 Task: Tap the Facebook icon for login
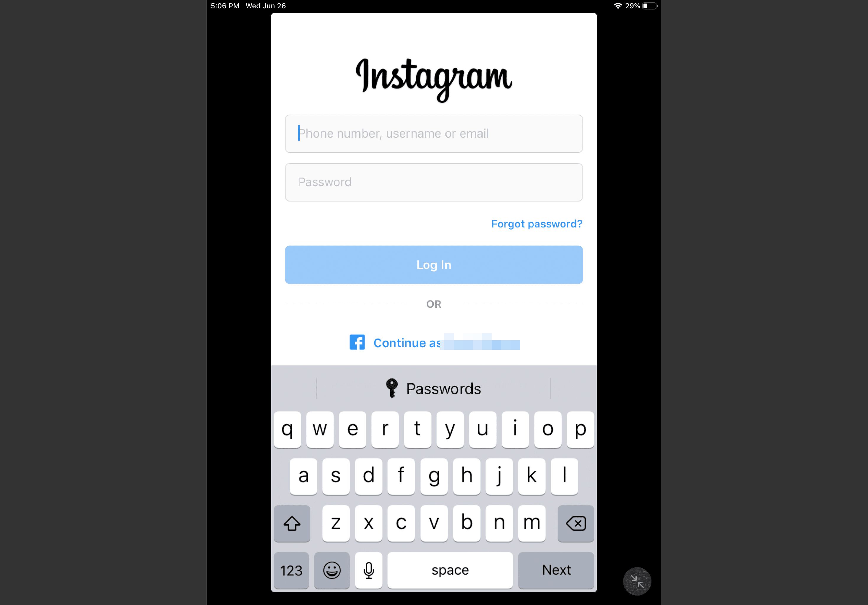click(357, 342)
